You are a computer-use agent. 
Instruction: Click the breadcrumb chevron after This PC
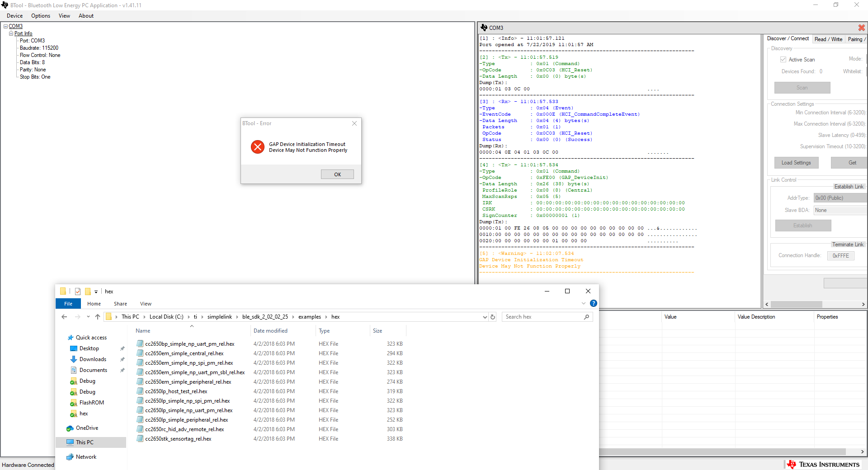pyautogui.click(x=144, y=317)
